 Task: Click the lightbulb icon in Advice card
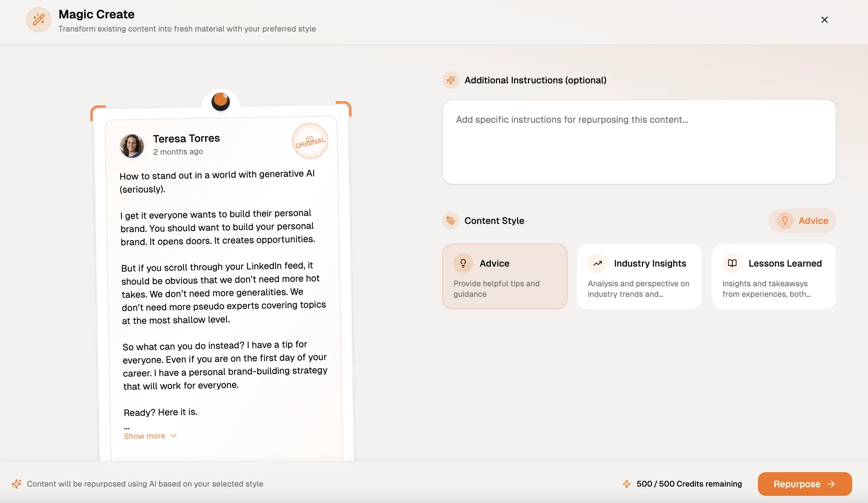point(463,263)
